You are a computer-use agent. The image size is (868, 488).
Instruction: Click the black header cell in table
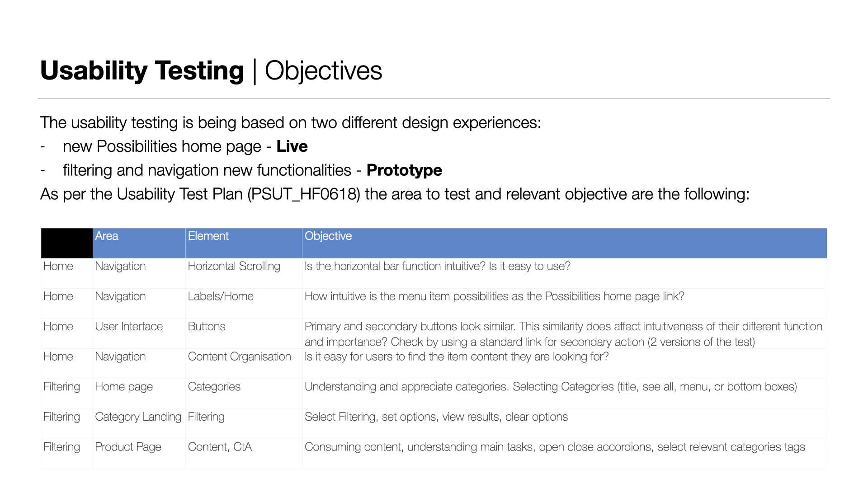tap(66, 243)
